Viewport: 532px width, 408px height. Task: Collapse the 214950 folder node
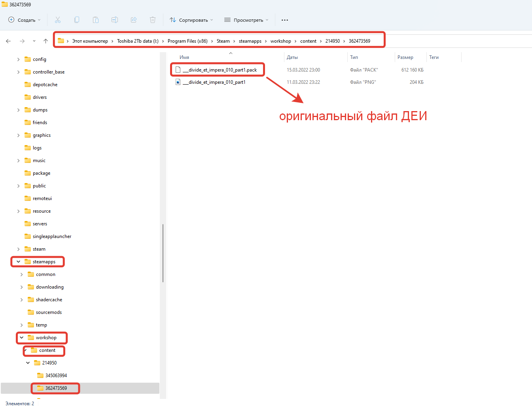pos(28,363)
